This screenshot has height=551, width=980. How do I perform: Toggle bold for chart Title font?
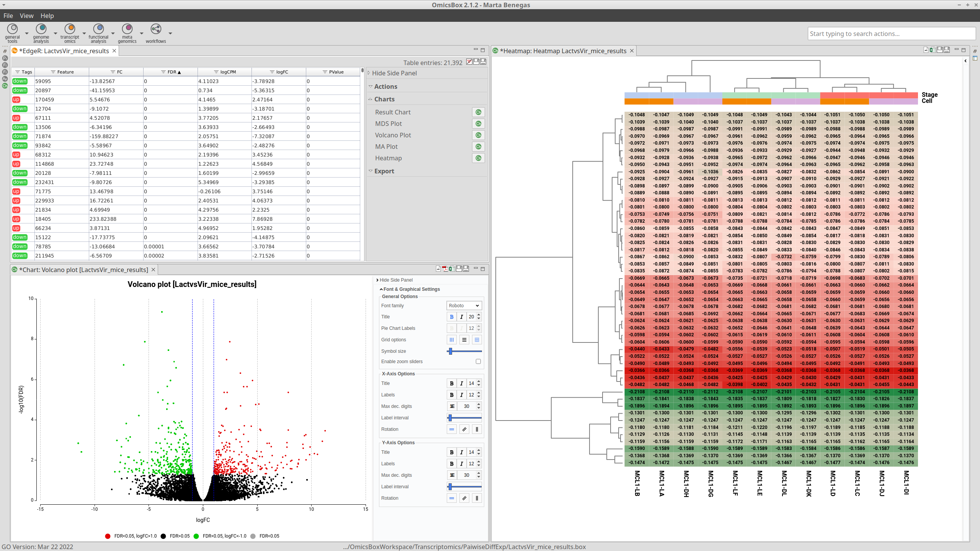(x=452, y=317)
